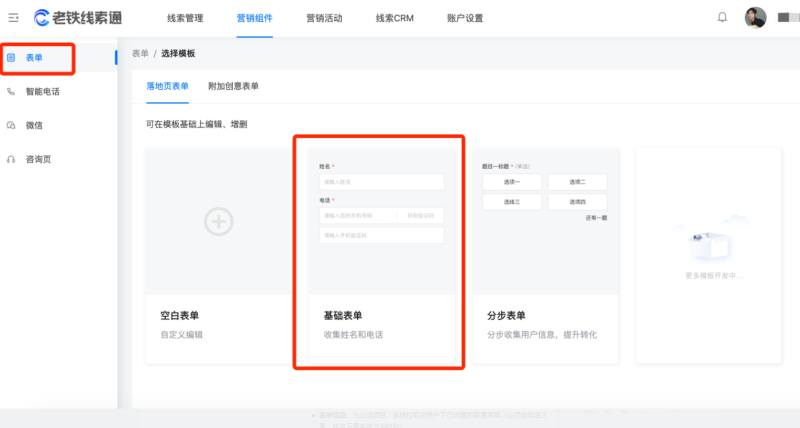Open the 线索管理 menu
Screen dimensions: 800x428
[x=185, y=18]
